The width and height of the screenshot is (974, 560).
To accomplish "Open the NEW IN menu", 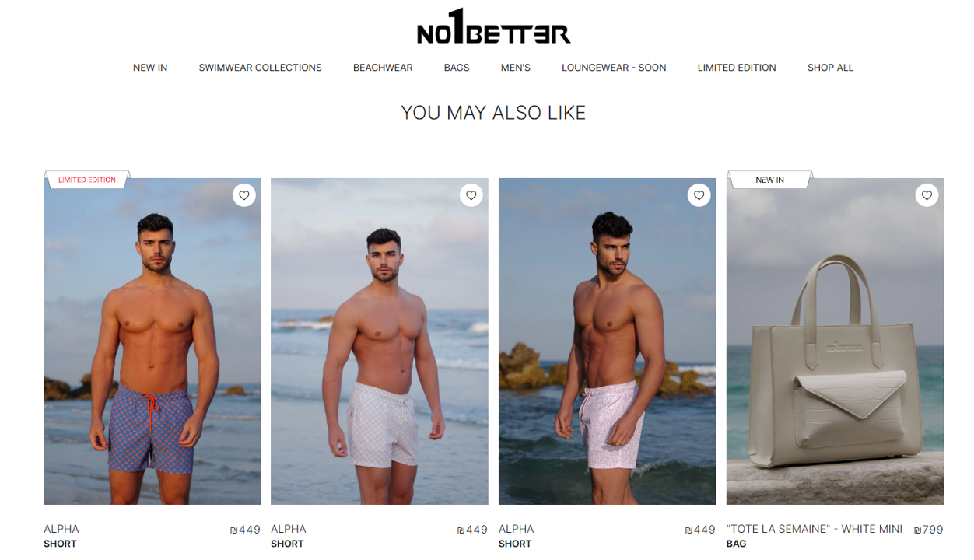I will [150, 68].
